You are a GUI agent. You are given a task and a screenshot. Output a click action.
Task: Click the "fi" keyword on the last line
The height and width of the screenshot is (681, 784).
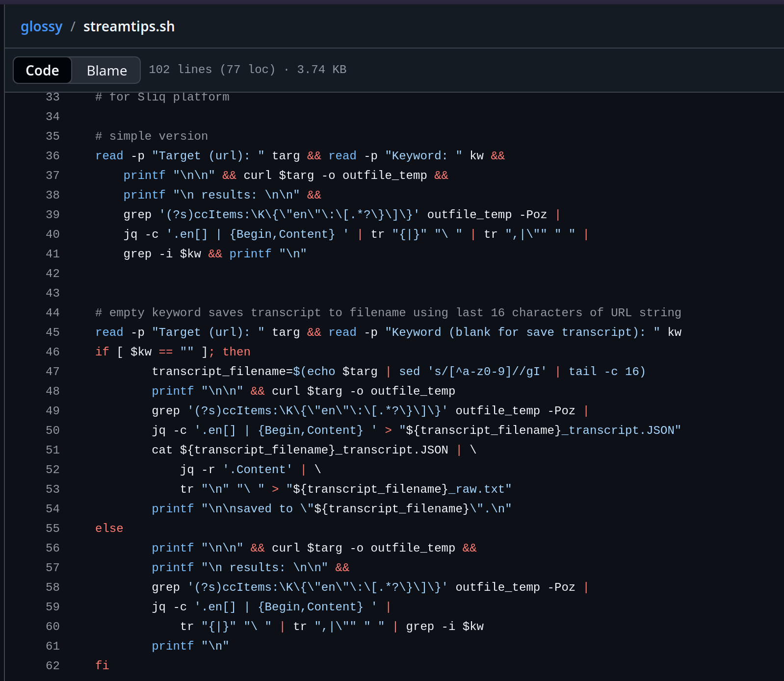point(102,666)
